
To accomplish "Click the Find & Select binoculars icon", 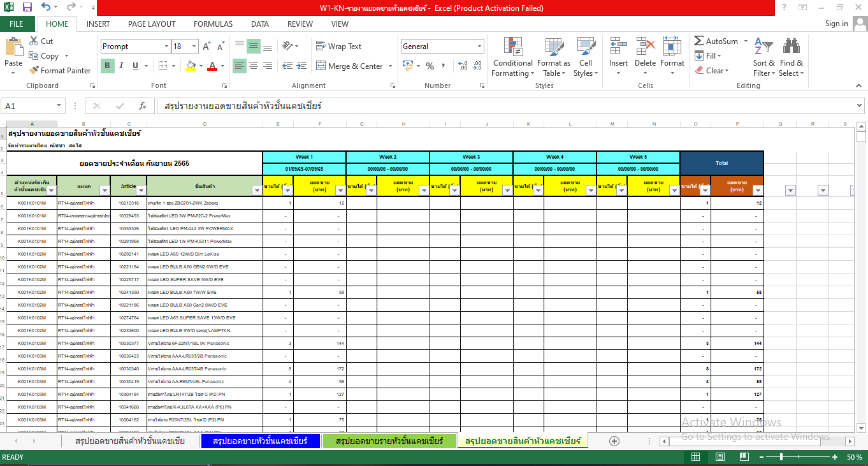I will coord(791,57).
